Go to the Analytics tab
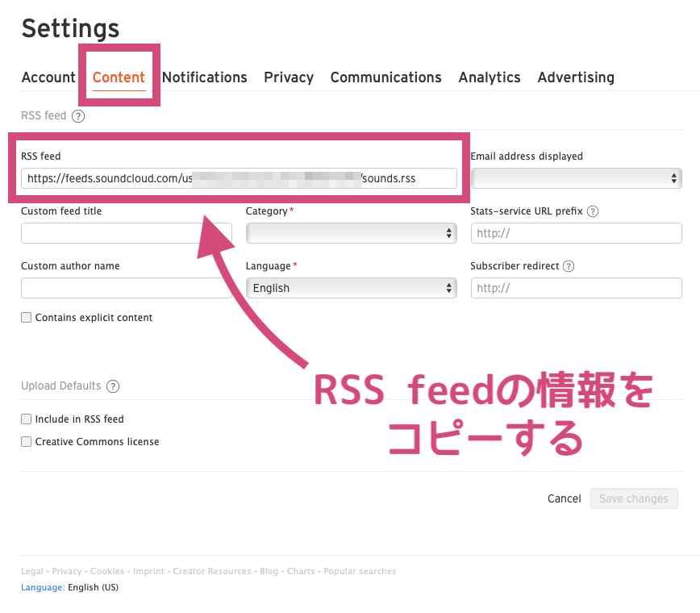The height and width of the screenshot is (613, 700). pyautogui.click(x=490, y=77)
